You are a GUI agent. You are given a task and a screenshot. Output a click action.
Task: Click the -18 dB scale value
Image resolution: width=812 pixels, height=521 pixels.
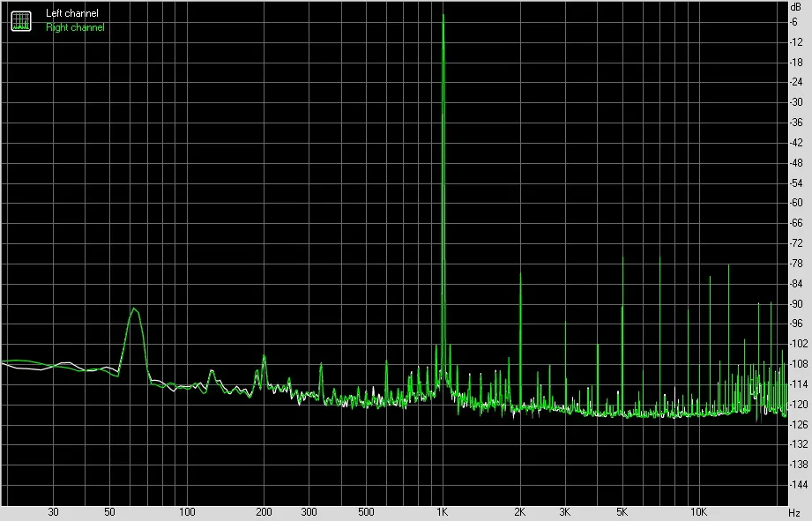point(796,62)
